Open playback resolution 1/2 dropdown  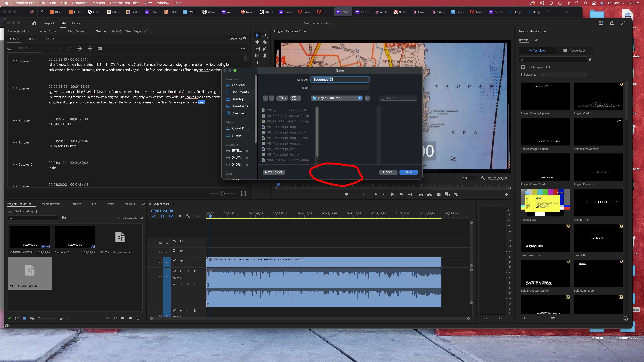pos(470,178)
